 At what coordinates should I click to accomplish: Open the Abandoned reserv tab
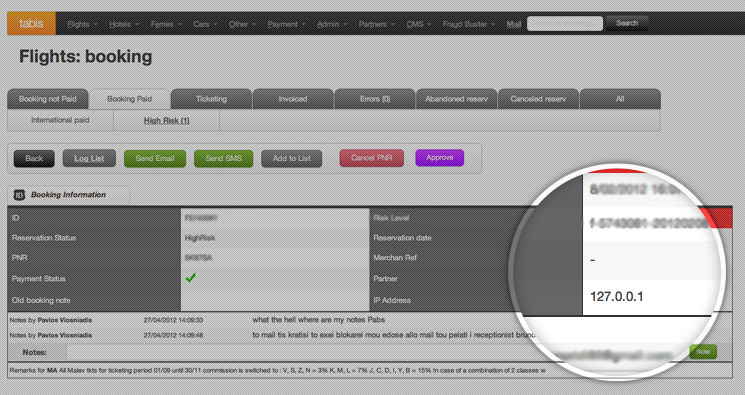click(x=456, y=99)
